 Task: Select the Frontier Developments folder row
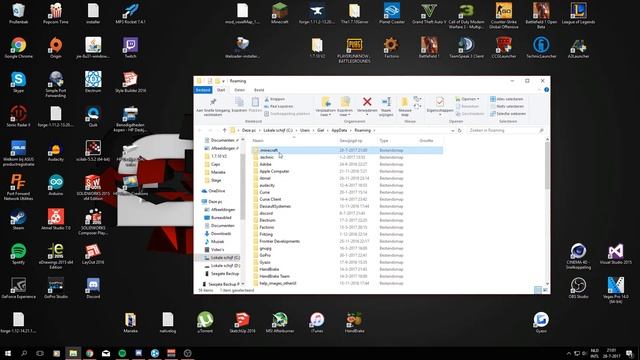click(x=347, y=241)
